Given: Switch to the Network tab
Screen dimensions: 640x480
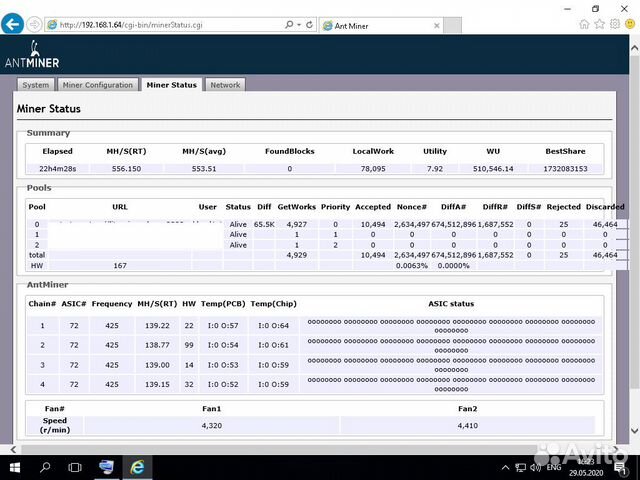Looking at the screenshot, I should 225,85.
